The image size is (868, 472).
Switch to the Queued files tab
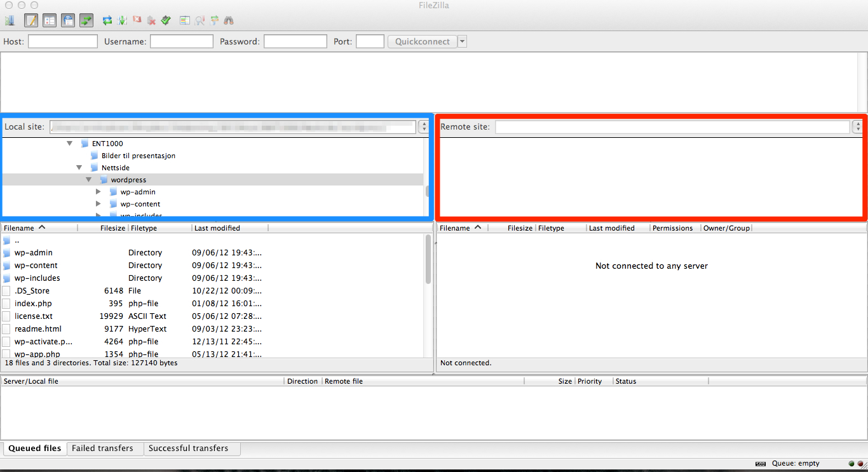(x=35, y=448)
